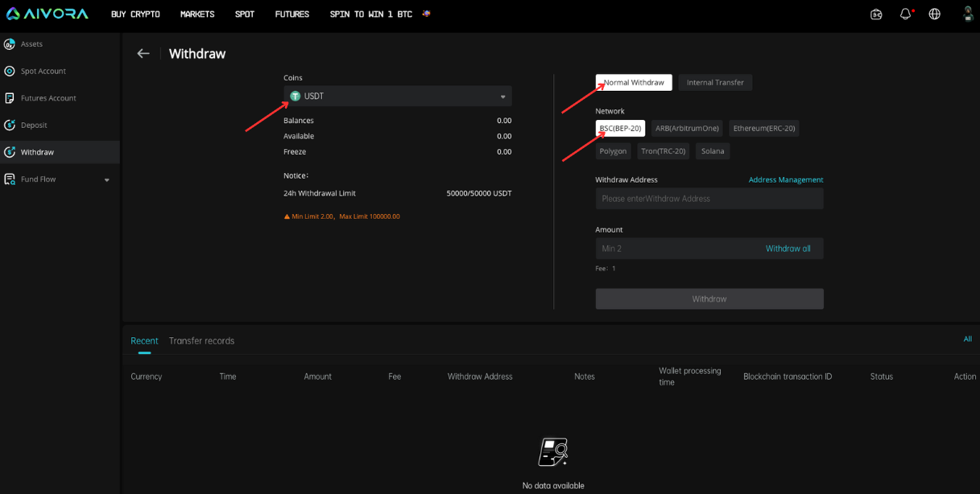
Task: Click the AIVORA logo
Action: click(x=47, y=14)
